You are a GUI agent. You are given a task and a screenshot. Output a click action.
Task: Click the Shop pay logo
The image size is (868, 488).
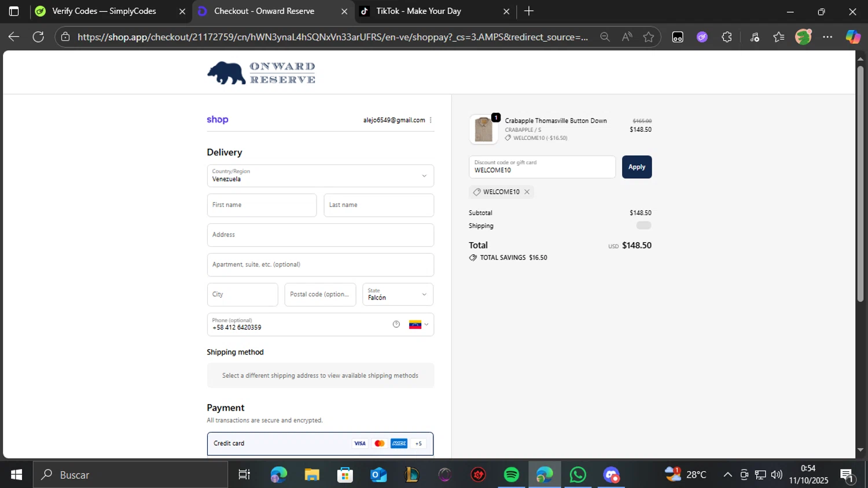tap(218, 120)
